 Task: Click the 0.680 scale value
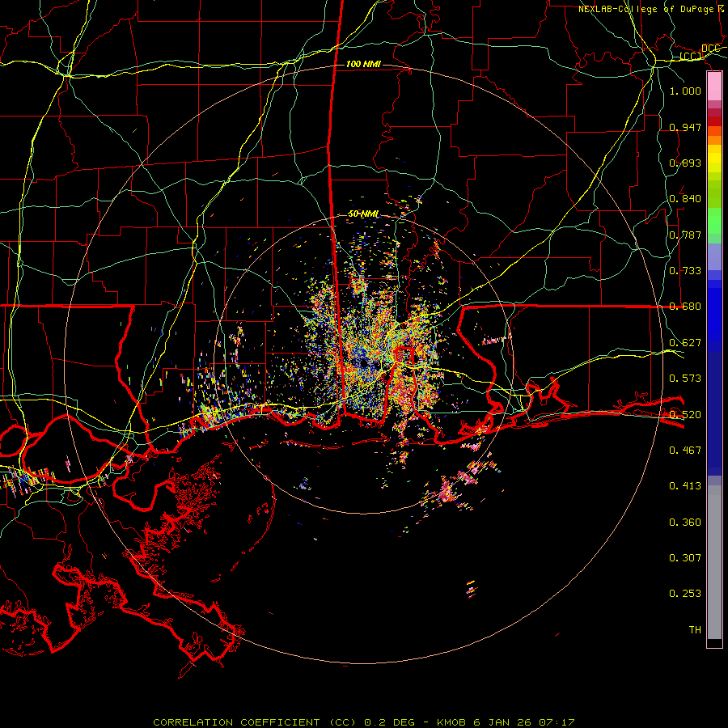685,307
